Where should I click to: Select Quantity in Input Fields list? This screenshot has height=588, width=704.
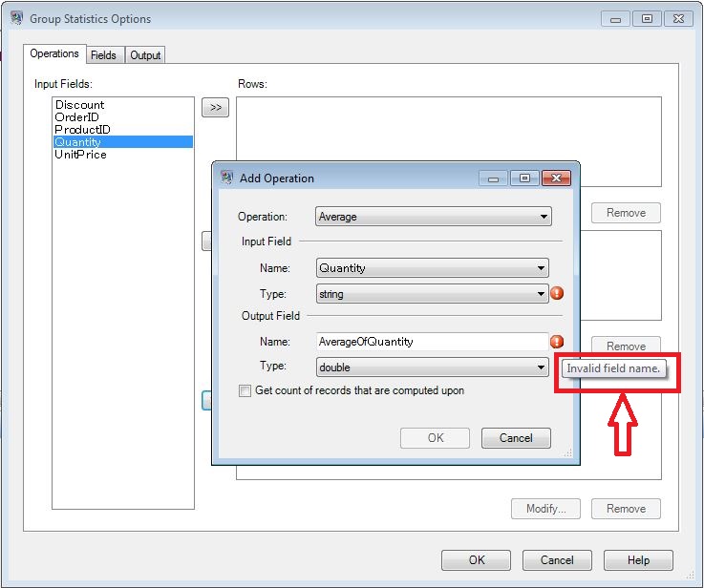coord(123,141)
